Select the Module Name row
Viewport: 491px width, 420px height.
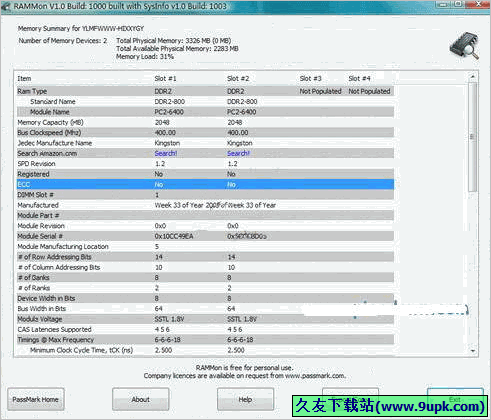[205, 112]
